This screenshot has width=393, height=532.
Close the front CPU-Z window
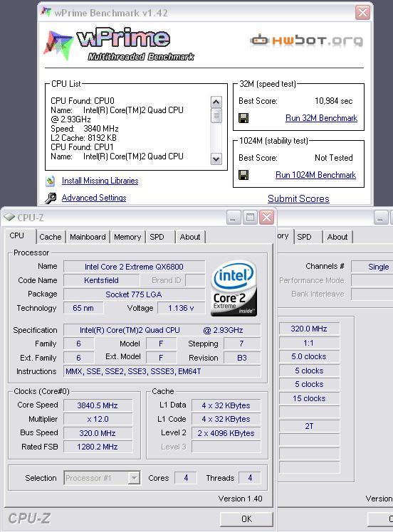click(267, 218)
